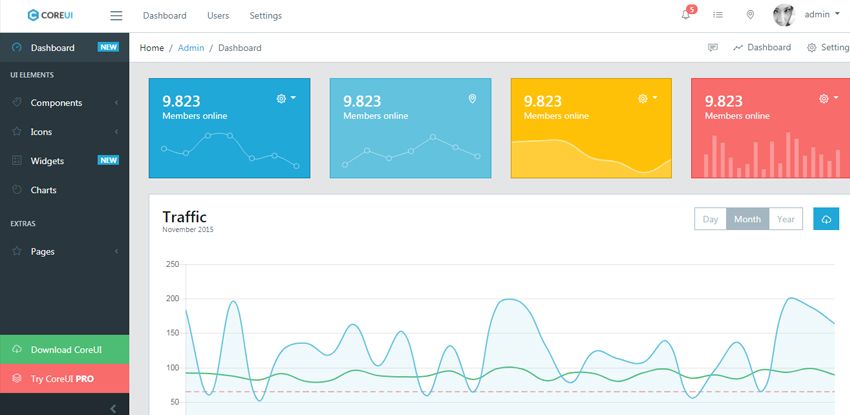Open the admin user dropdown
The image size is (850, 415).
click(x=822, y=15)
